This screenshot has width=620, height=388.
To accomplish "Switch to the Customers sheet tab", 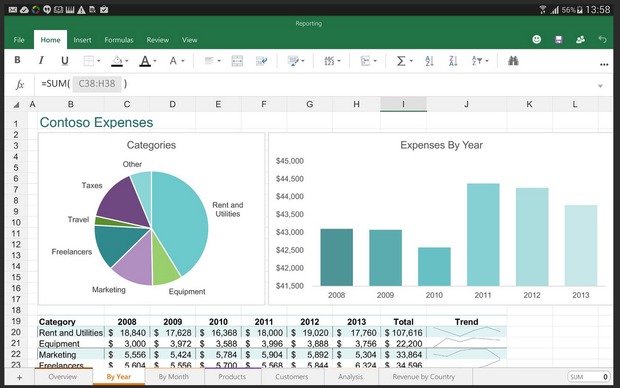I will tap(292, 377).
